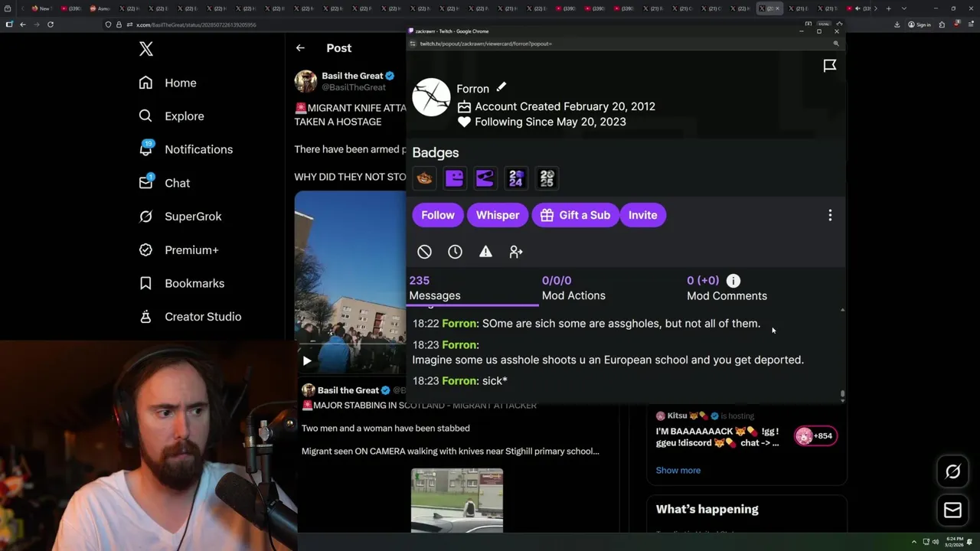
Task: Click the Home label in X sidebar
Action: tap(181, 83)
